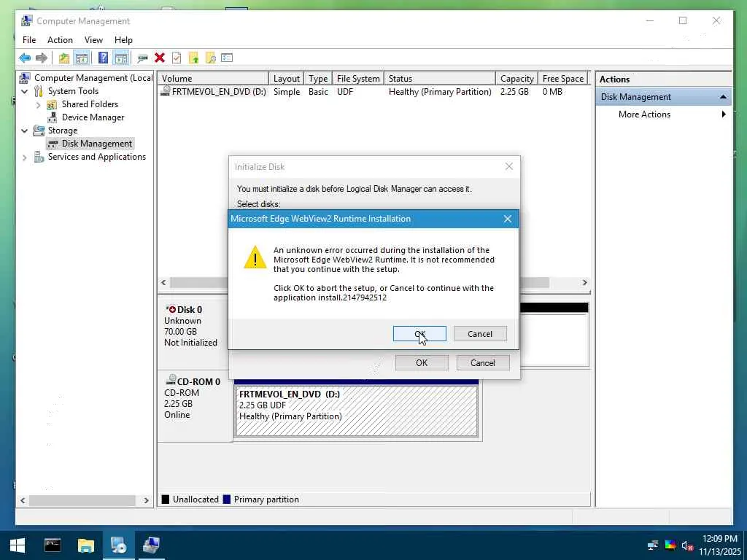Click the CD-ROM 0 drive icon

click(x=171, y=381)
